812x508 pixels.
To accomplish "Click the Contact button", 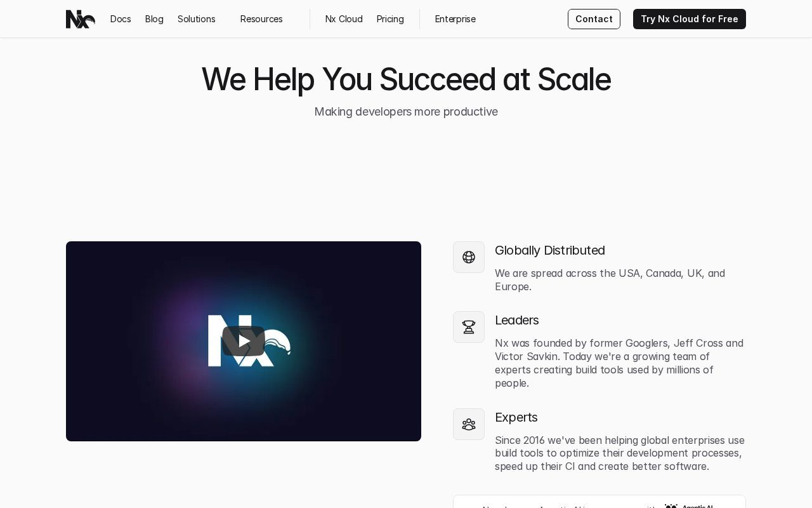I will (594, 19).
